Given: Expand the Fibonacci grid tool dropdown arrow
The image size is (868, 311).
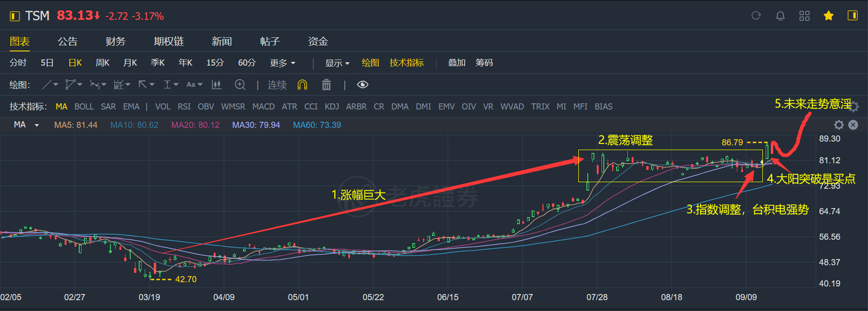Looking at the screenshot, I should (x=128, y=85).
